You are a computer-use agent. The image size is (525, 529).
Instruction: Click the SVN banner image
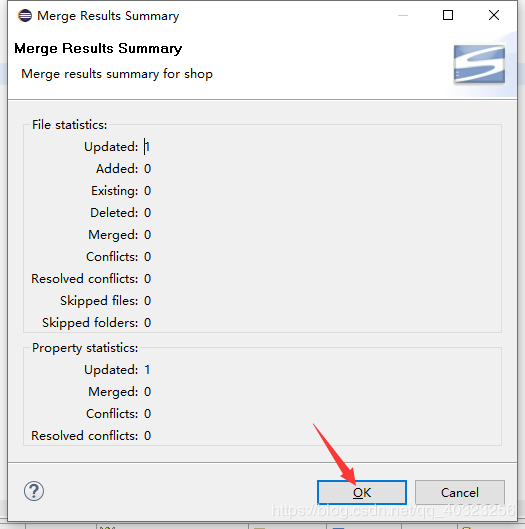[479, 64]
